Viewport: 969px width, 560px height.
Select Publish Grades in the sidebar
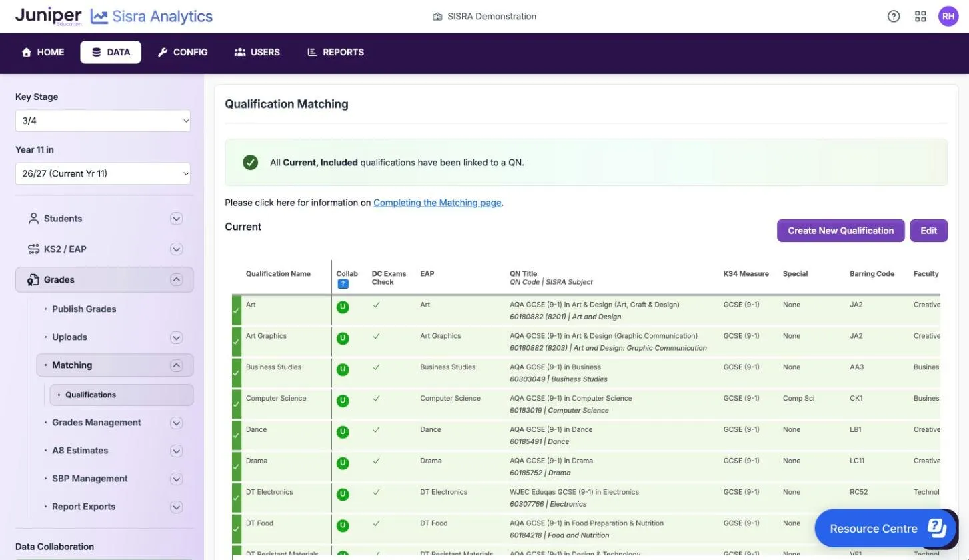pyautogui.click(x=84, y=309)
